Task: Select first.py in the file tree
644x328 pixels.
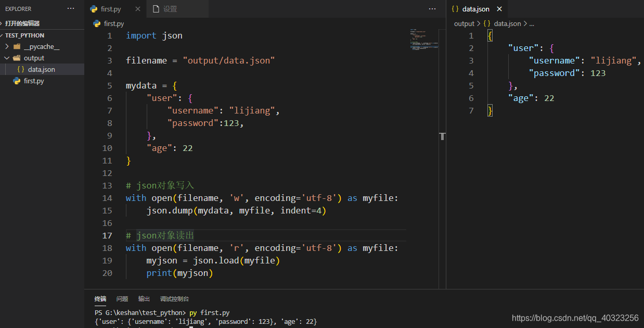Action: (42, 81)
